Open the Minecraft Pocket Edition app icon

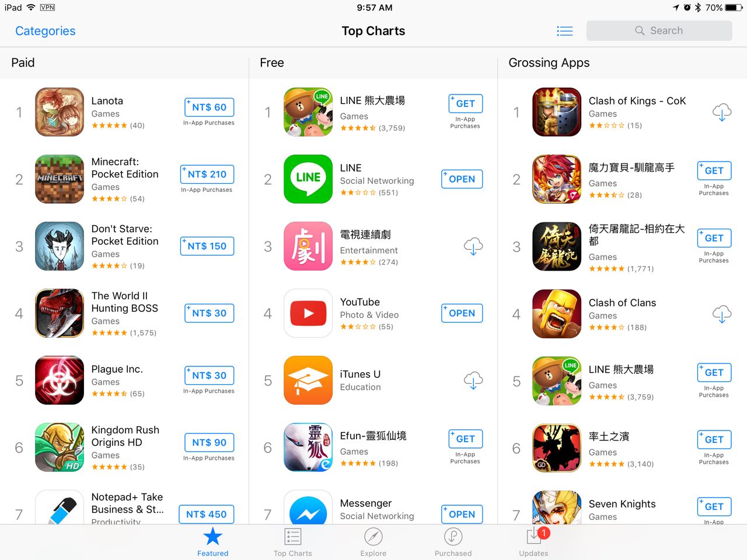(x=60, y=179)
